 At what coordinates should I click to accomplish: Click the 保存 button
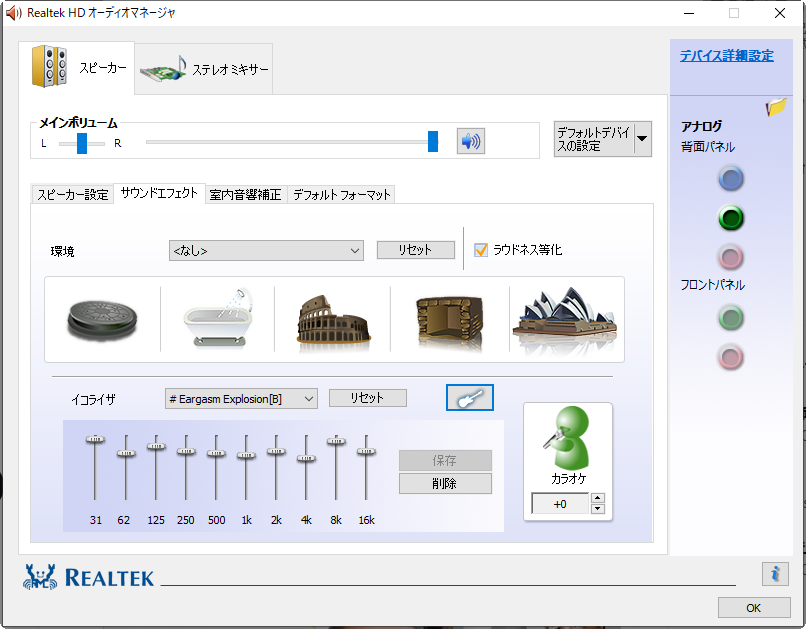click(x=445, y=460)
